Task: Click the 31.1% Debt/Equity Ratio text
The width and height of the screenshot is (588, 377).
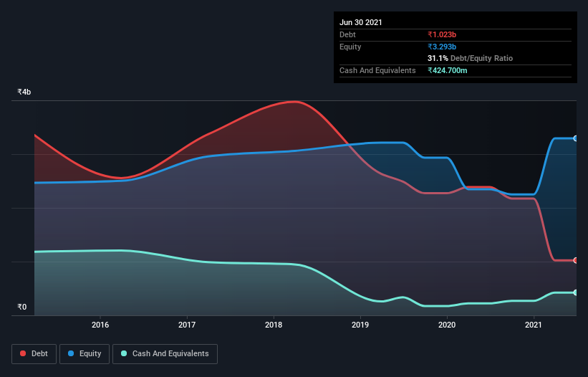Action: coord(471,58)
